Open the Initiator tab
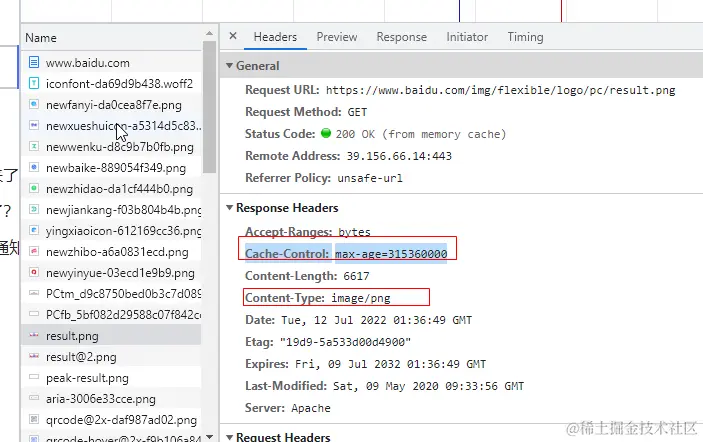The height and width of the screenshot is (442, 703). 467,37
